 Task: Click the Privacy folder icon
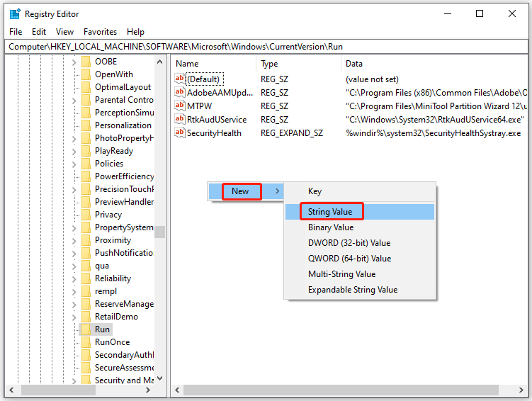(86, 215)
